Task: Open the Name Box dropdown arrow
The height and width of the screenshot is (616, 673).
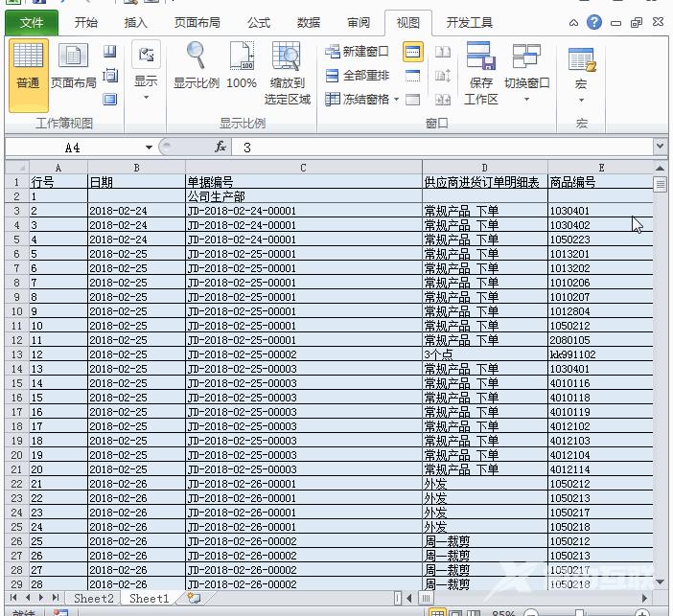Action: (149, 147)
